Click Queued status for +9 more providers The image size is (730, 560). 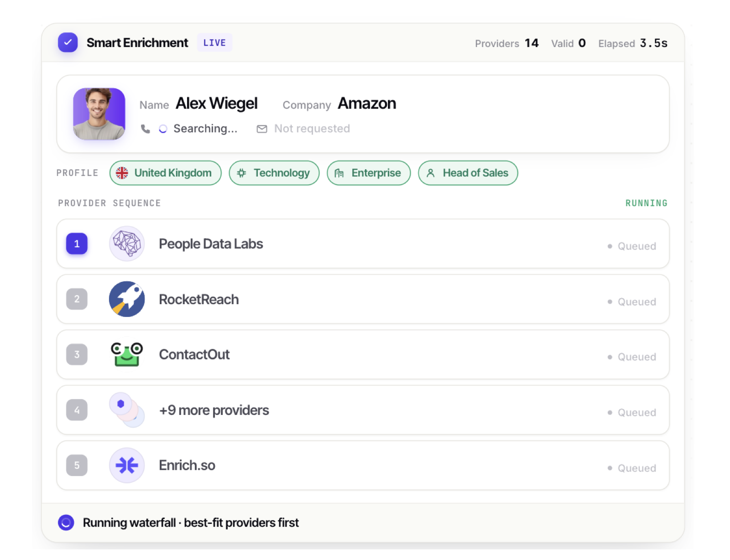click(632, 413)
